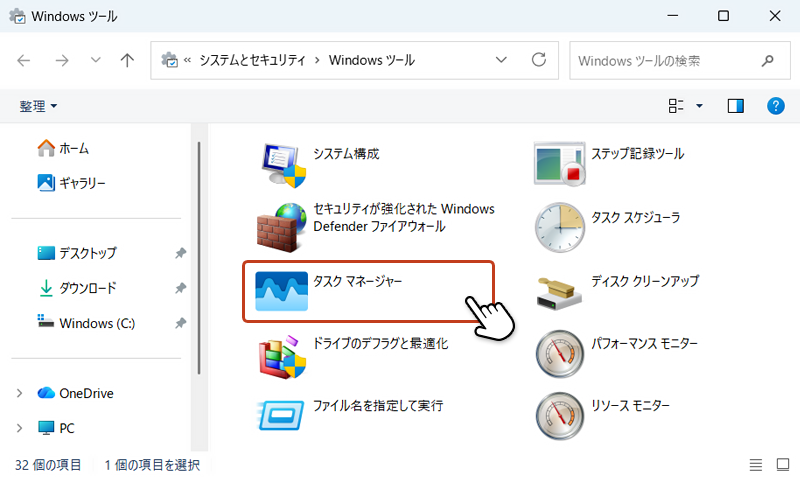The image size is (800, 479).
Task: Click the Windows ツール breadcrumb
Action: 372,60
